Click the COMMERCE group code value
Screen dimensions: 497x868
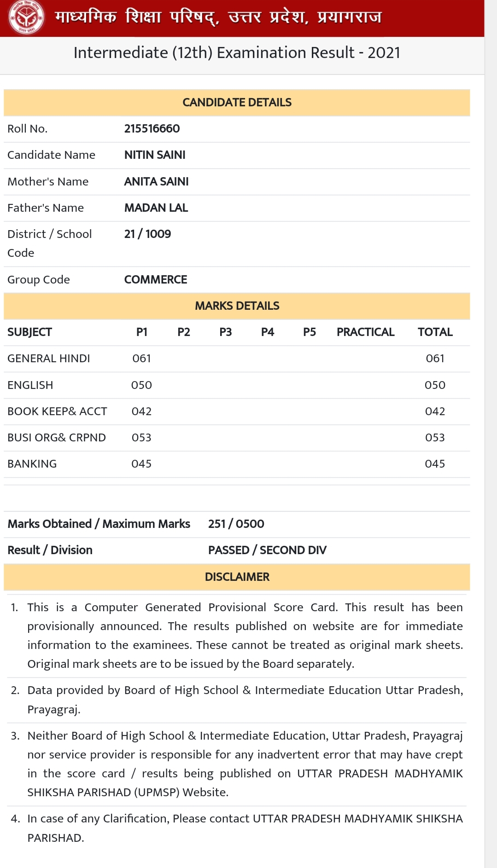[x=155, y=280]
